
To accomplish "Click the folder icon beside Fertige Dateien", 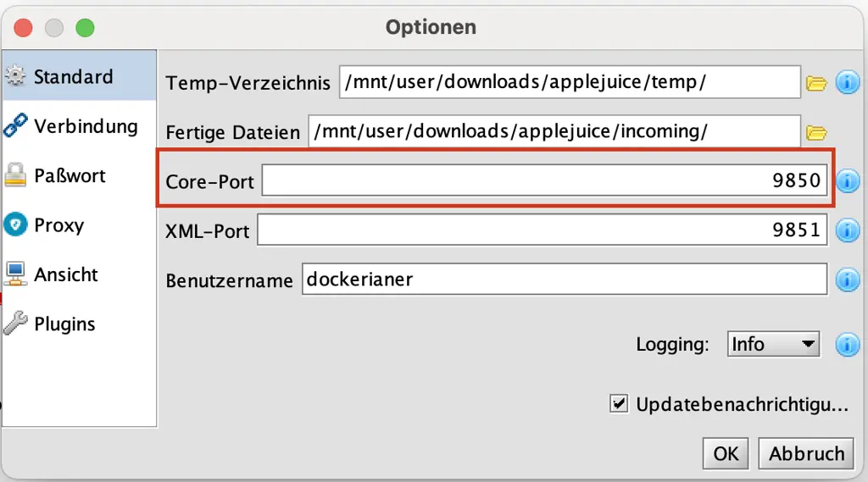I will coord(816,133).
